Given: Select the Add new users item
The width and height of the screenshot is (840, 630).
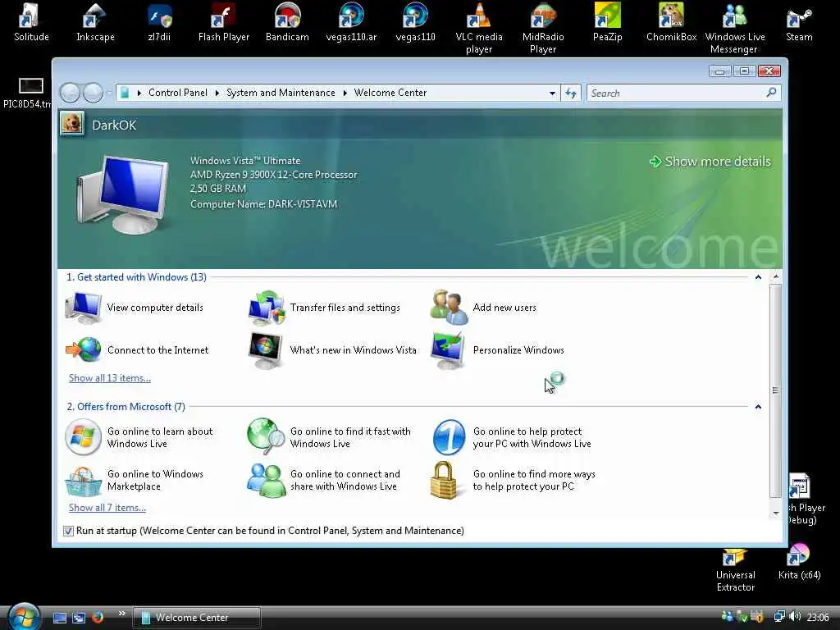Looking at the screenshot, I should click(483, 308).
